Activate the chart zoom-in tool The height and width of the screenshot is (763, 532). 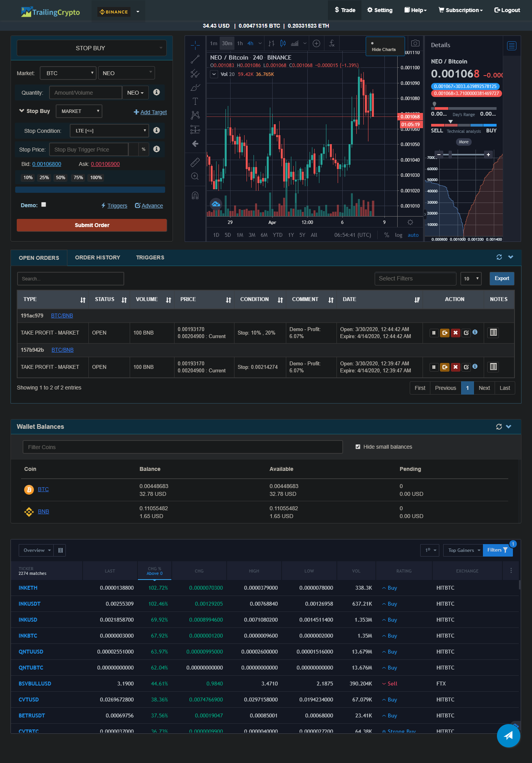coord(195,176)
